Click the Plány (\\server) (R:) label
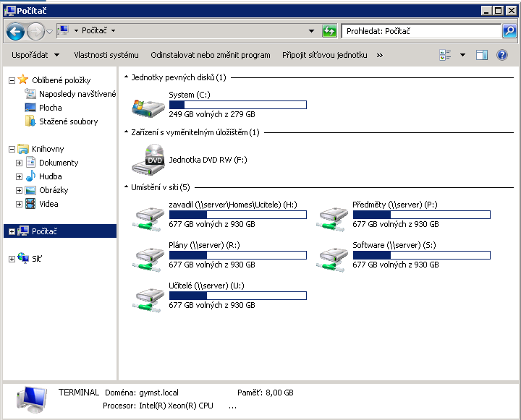Image resolution: width=521 pixels, height=420 pixels. click(x=204, y=245)
